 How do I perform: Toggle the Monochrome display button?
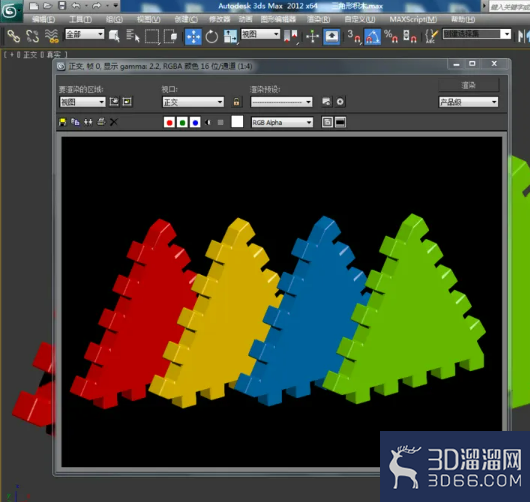(220, 122)
